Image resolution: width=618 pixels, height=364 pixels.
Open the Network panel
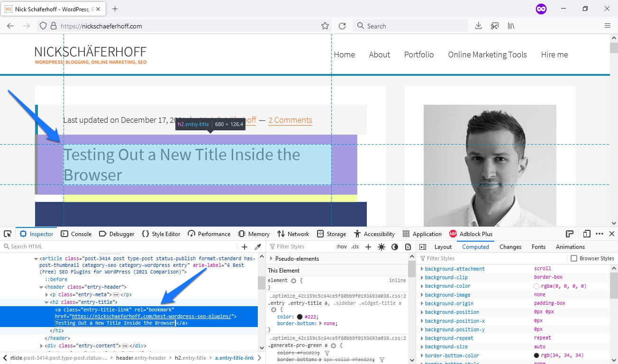[x=293, y=234]
